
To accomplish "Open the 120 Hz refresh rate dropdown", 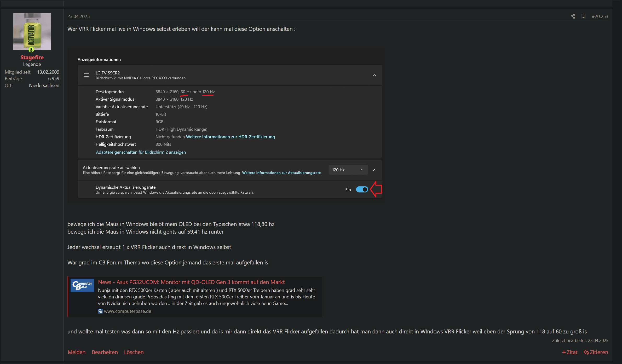I will pos(348,170).
